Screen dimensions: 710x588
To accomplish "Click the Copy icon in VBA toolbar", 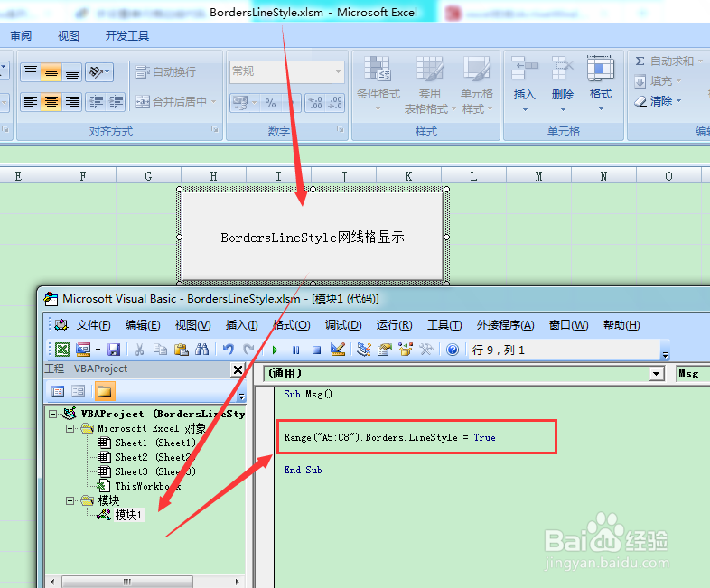I will click(160, 350).
